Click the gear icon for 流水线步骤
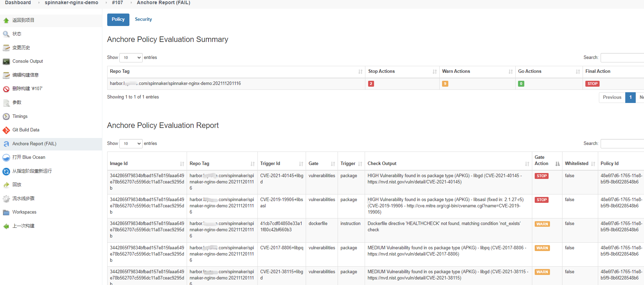 (6, 199)
